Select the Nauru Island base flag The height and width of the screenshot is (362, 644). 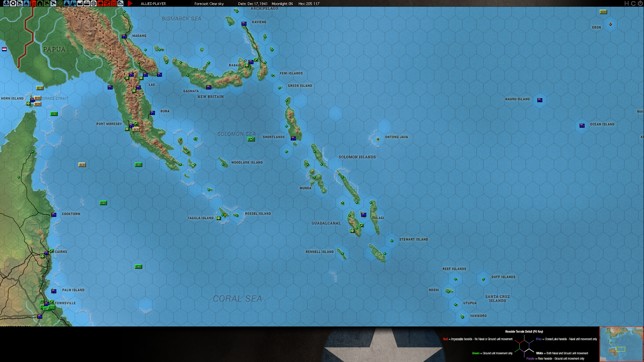coord(540,100)
